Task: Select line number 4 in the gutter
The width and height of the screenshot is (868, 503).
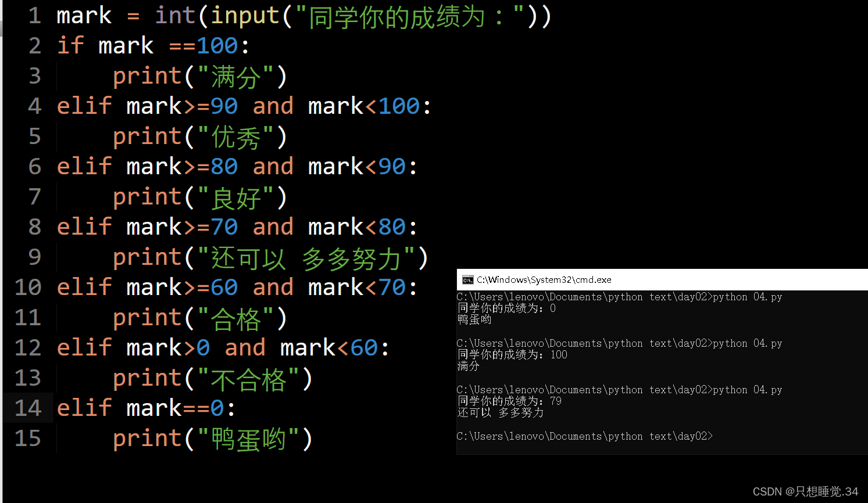Action: [x=35, y=106]
